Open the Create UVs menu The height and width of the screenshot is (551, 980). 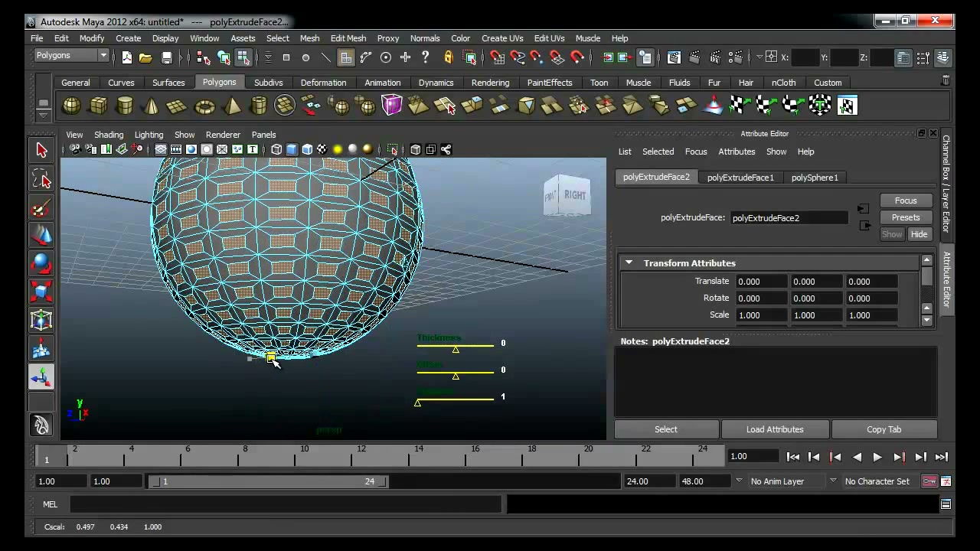502,38
